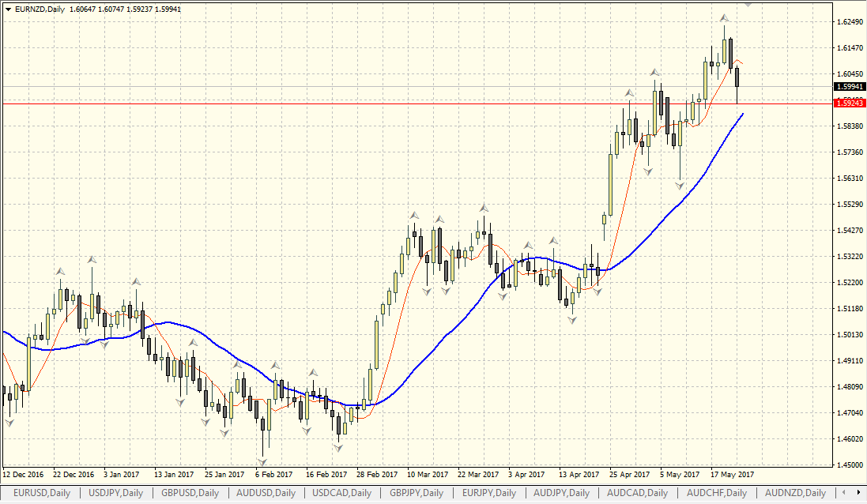Click the EURNZD,Daily symbol title text

[40, 9]
